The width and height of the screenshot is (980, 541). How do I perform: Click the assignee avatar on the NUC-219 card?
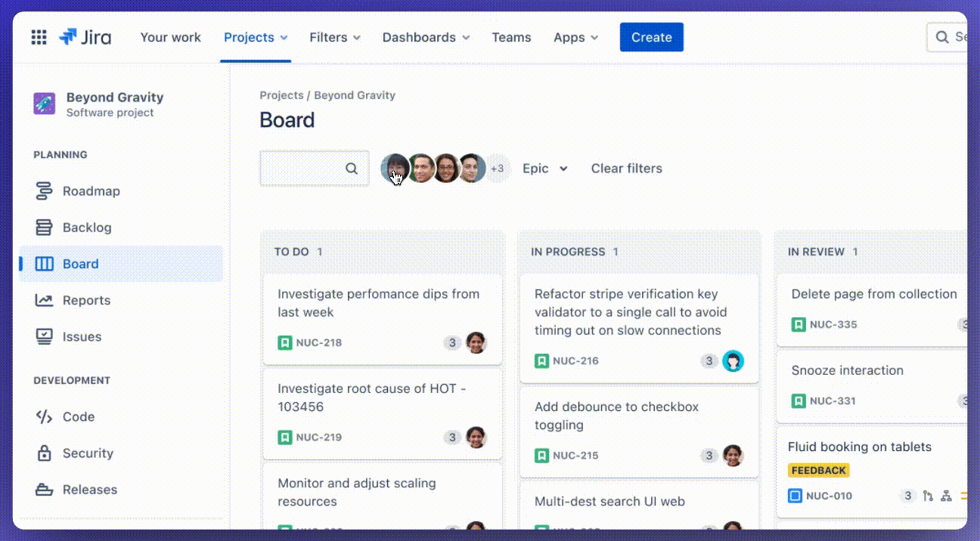pos(476,437)
